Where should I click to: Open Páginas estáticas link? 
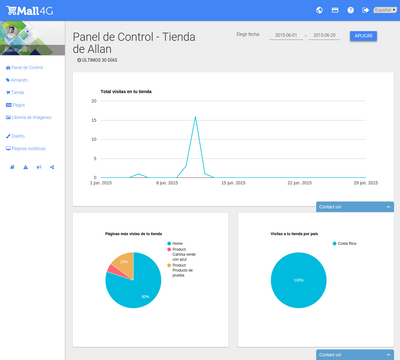click(26, 149)
